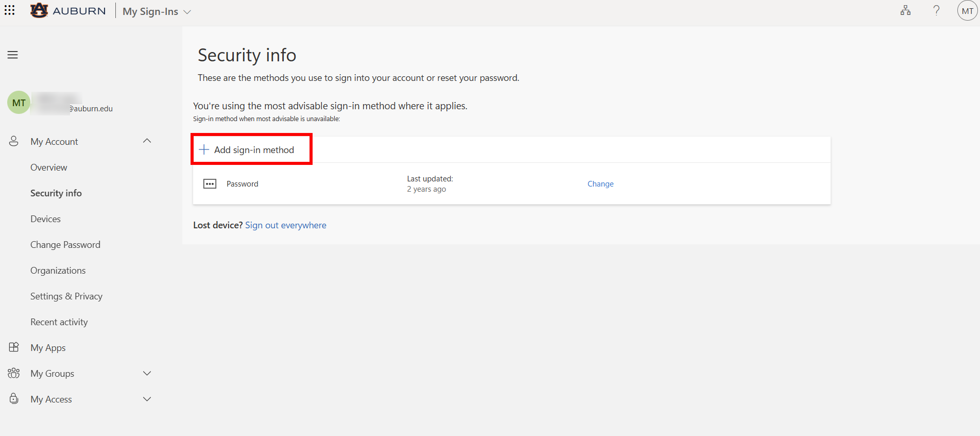Viewport: 980px width, 436px height.
Task: Open My Apps
Action: pyautogui.click(x=48, y=348)
